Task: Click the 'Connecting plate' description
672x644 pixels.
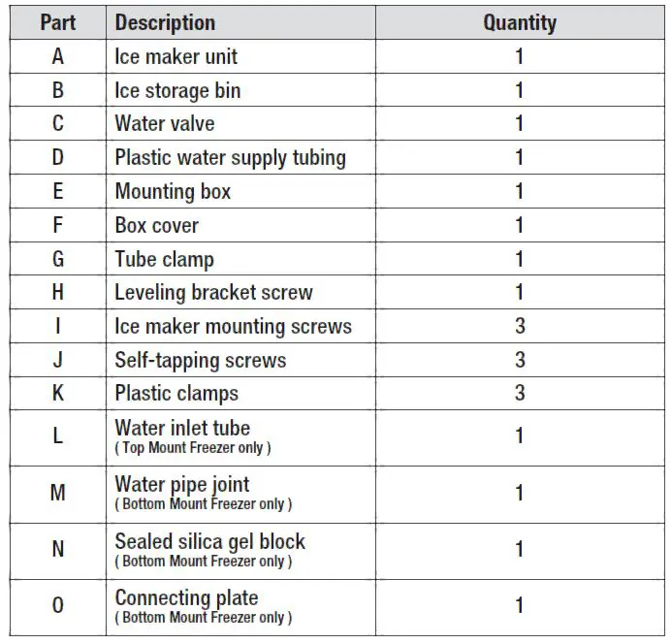Action: click(186, 597)
